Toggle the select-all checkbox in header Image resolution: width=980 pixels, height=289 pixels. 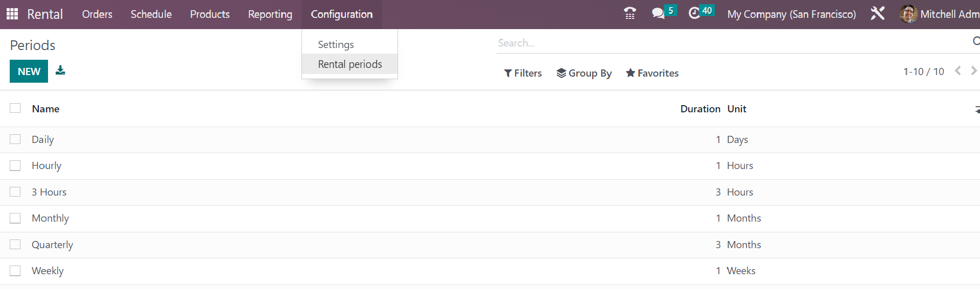click(15, 108)
